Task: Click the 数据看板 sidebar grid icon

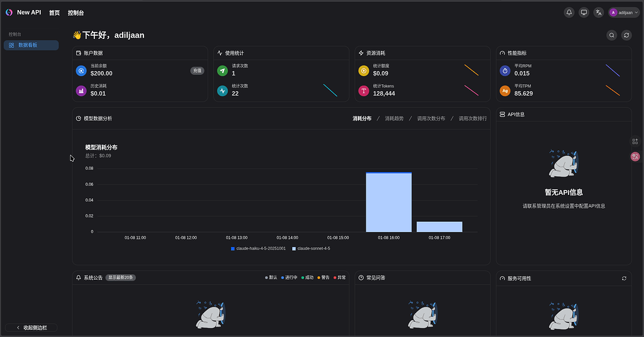Action: coord(11,45)
